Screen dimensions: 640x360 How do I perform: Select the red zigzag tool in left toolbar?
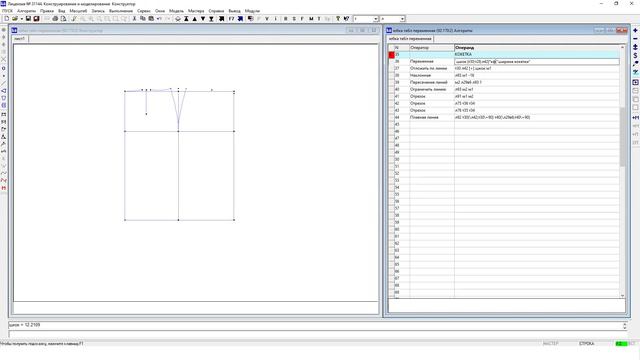click(4, 180)
